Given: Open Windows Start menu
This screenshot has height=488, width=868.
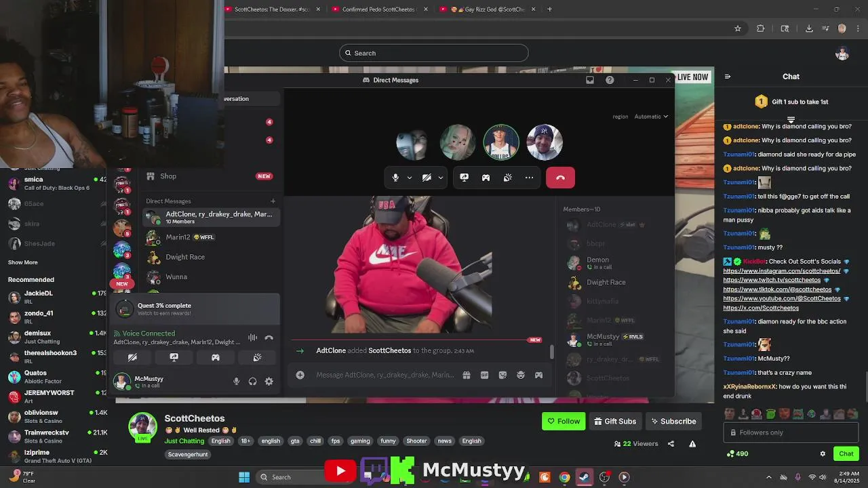Looking at the screenshot, I should [x=244, y=477].
